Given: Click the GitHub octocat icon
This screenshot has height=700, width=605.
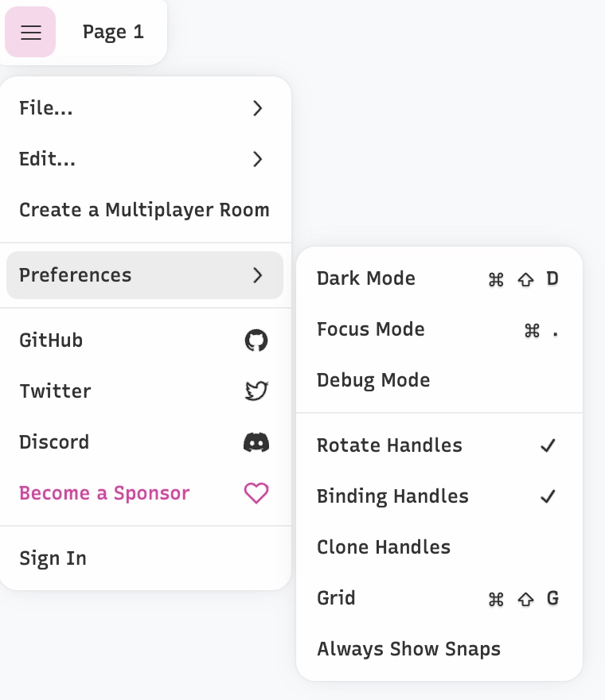Looking at the screenshot, I should (256, 340).
